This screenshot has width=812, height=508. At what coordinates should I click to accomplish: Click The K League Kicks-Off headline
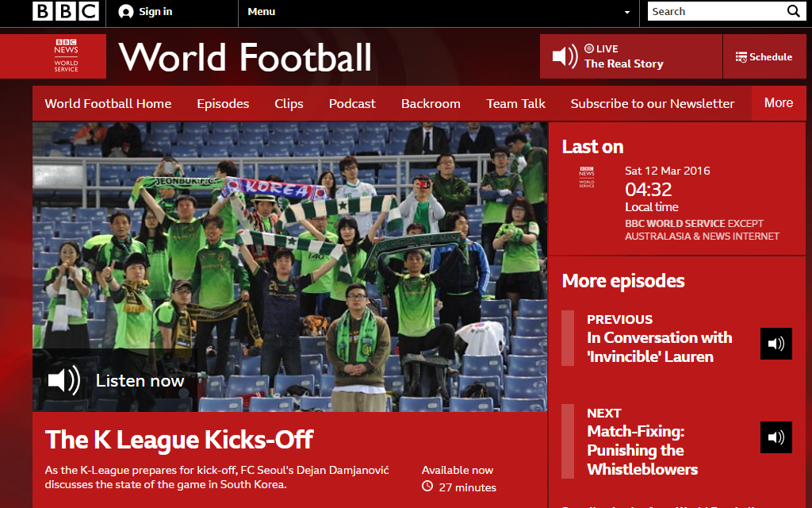tap(179, 440)
